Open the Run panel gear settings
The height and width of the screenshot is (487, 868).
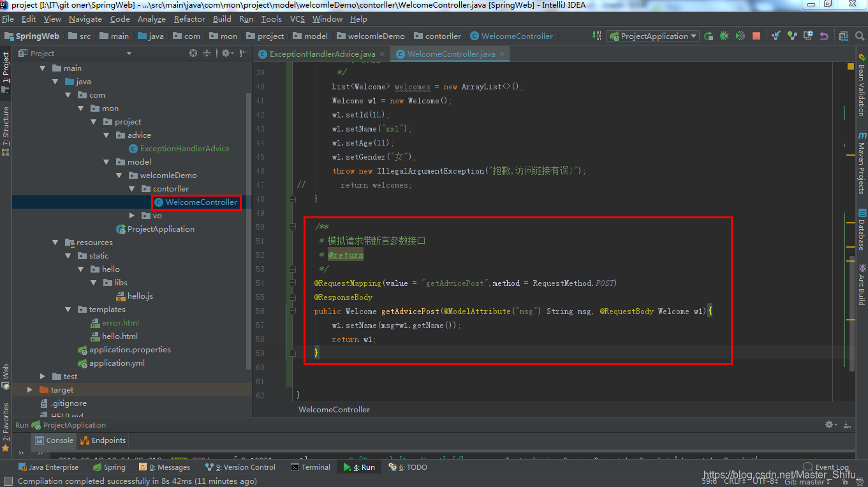(830, 424)
